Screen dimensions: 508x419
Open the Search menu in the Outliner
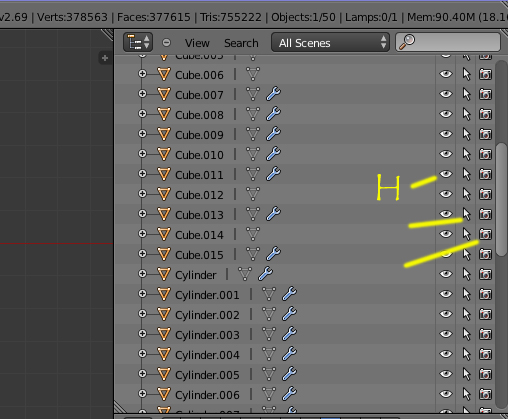[x=241, y=43]
